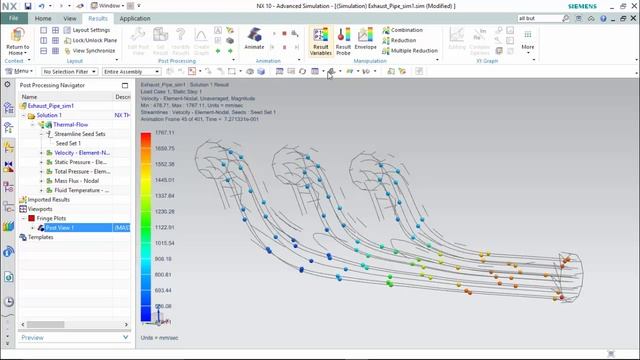The width and height of the screenshot is (640, 360).
Task: Click Combination in the Manipulation group
Action: click(x=402, y=30)
